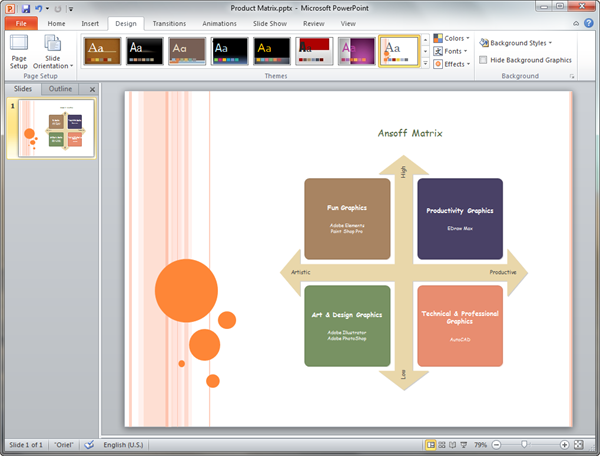Switch to the Outline pane tab
Screen dimensions: 600x456
(60, 89)
